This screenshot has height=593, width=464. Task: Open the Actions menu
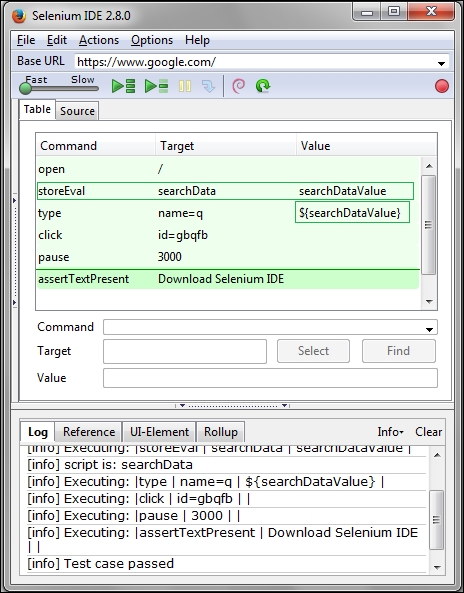(99, 40)
